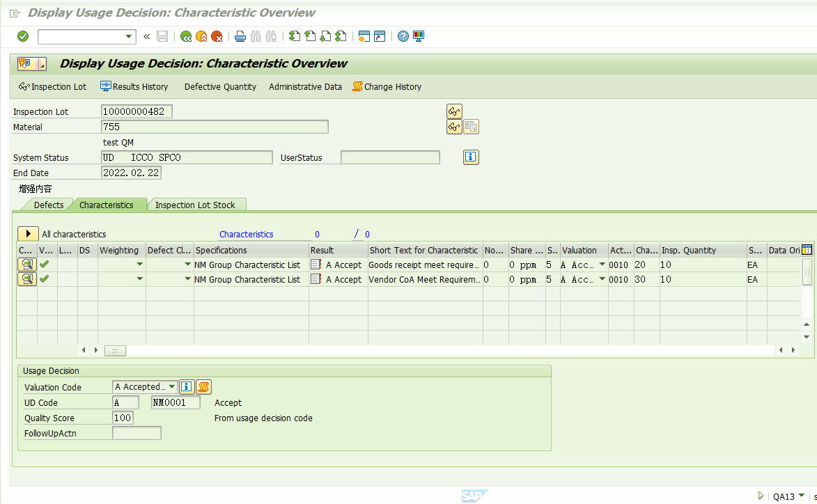Display Inspection Lot details via eyeglasses icon
Viewport: 817px width, 504px height.
click(453, 111)
